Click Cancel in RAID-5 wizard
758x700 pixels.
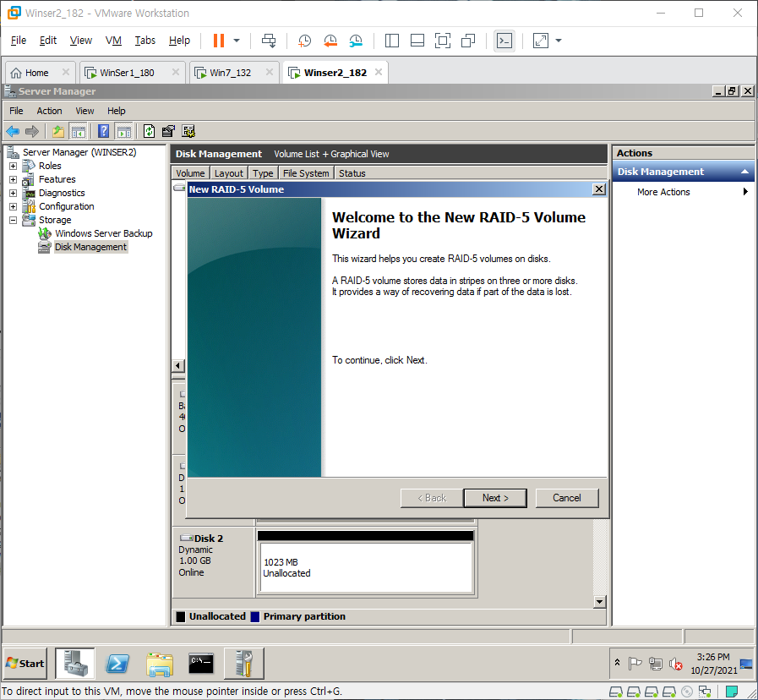click(x=566, y=498)
